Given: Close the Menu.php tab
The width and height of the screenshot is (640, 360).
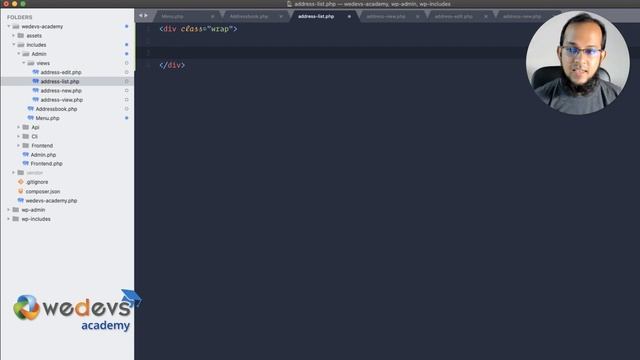Looking at the screenshot, I should [213, 16].
